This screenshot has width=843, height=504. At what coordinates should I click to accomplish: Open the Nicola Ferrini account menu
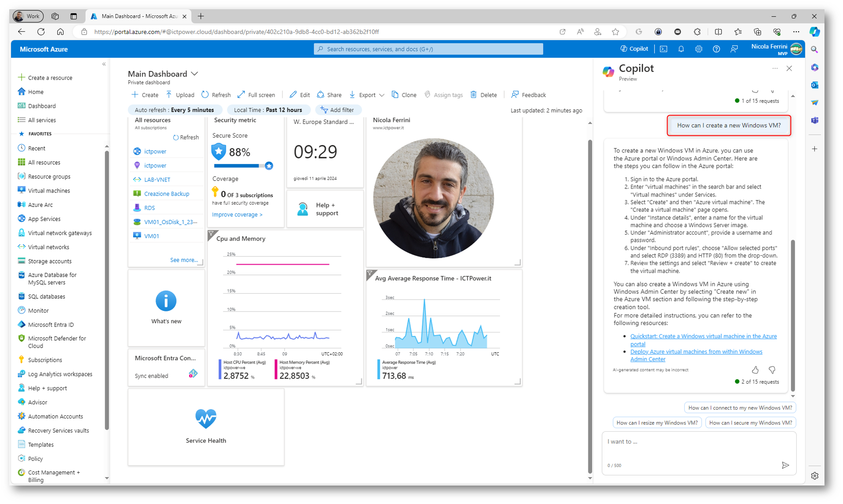point(776,49)
